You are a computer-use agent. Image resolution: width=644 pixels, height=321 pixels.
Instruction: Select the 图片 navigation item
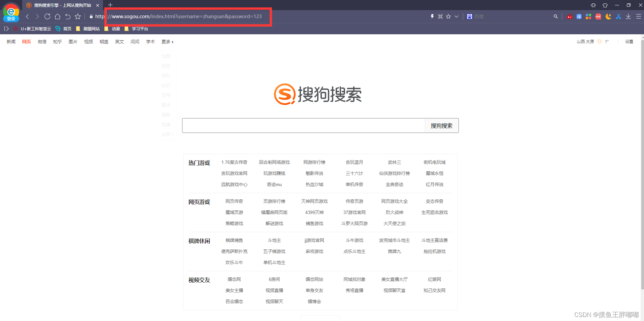[x=73, y=42]
